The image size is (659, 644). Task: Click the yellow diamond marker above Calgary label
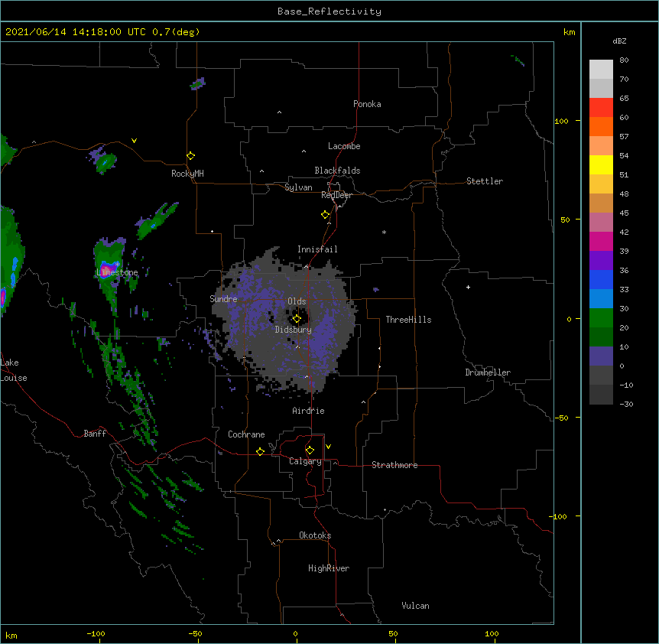310,450
